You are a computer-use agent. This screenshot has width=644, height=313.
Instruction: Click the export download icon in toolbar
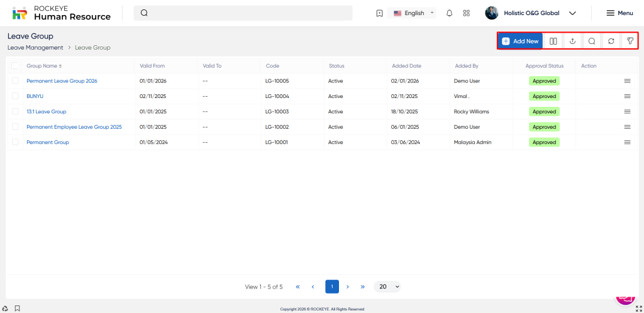click(x=572, y=41)
